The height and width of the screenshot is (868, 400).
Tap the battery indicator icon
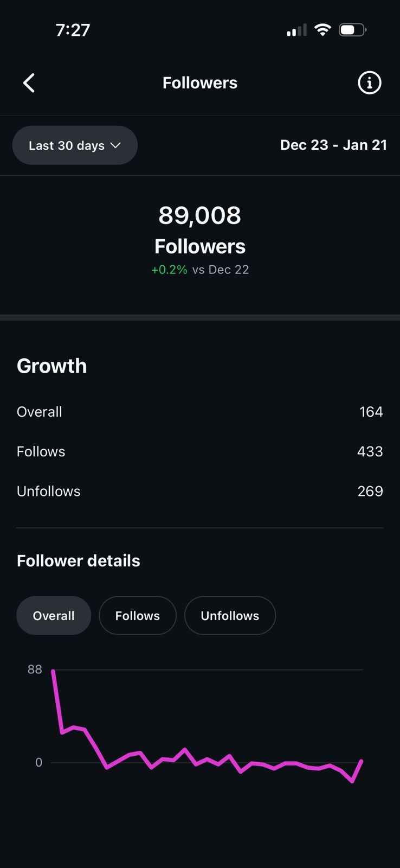(352, 30)
